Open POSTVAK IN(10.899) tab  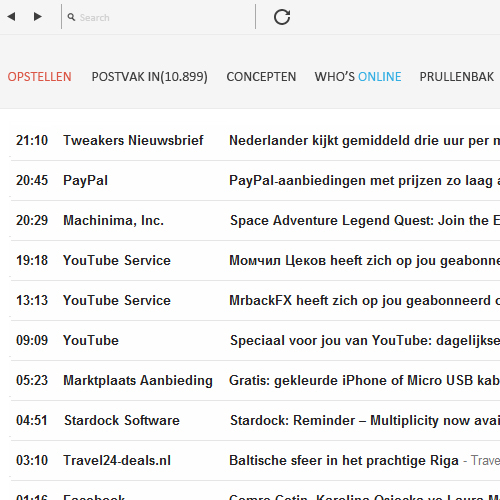[149, 77]
